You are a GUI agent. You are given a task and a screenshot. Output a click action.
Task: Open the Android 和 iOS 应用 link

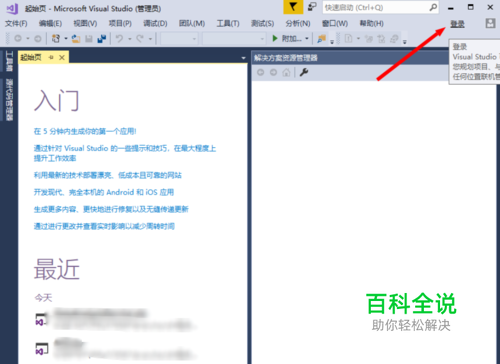pyautogui.click(x=104, y=192)
